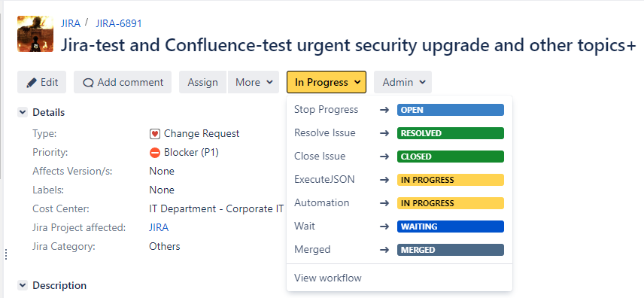Click the Change Request heart icon
This screenshot has width=644, height=298.
tap(155, 134)
